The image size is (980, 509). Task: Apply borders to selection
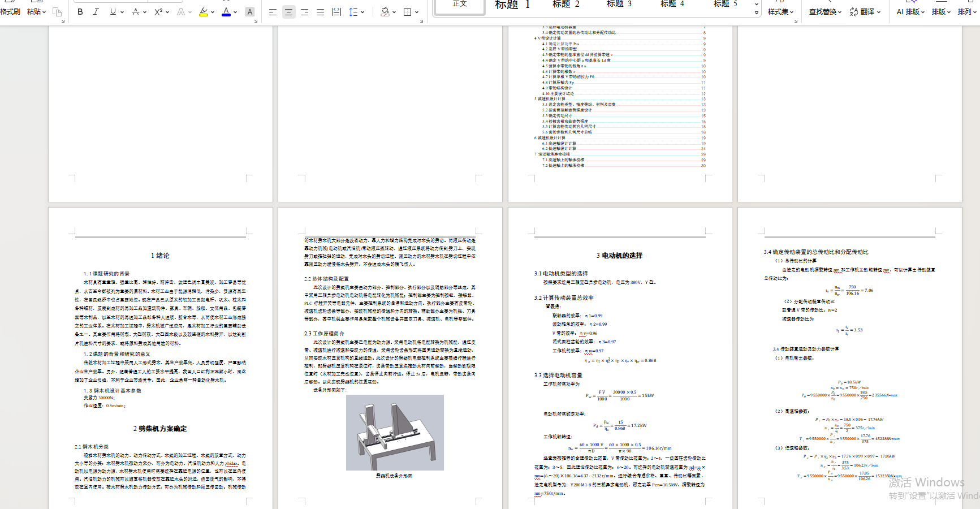(407, 12)
